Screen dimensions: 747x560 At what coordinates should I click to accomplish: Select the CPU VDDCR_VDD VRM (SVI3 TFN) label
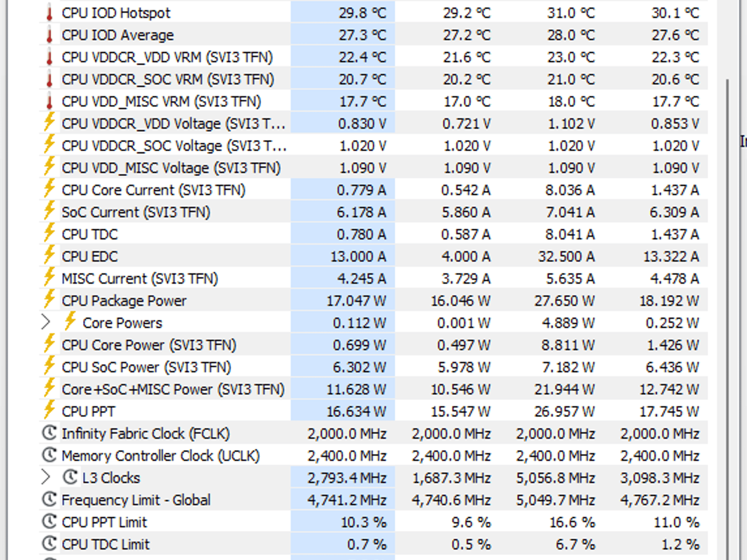pos(167,58)
